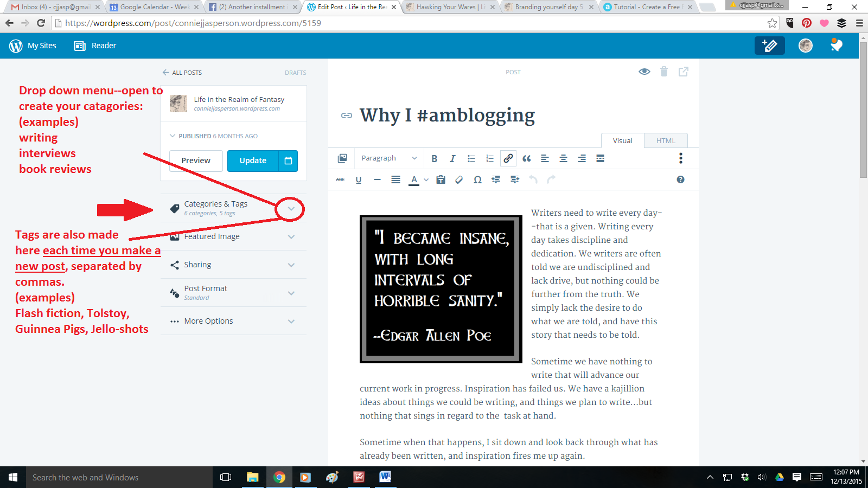Screen dimensions: 868x488
Task: Open the text color picker arrow
Action: [426, 180]
